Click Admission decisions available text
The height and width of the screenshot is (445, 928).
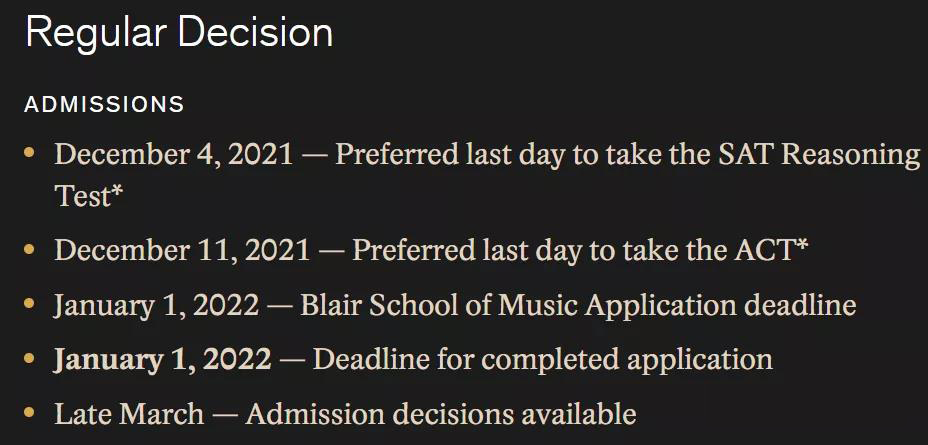pos(442,414)
